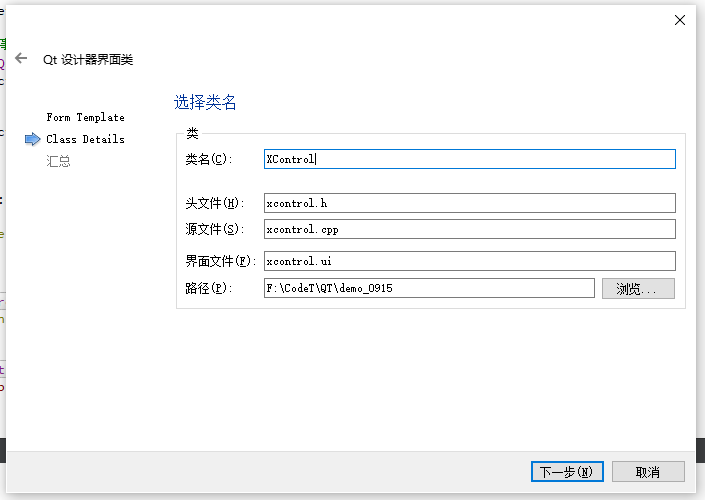
Task: Click the 类名(C) label
Action: [209, 159]
